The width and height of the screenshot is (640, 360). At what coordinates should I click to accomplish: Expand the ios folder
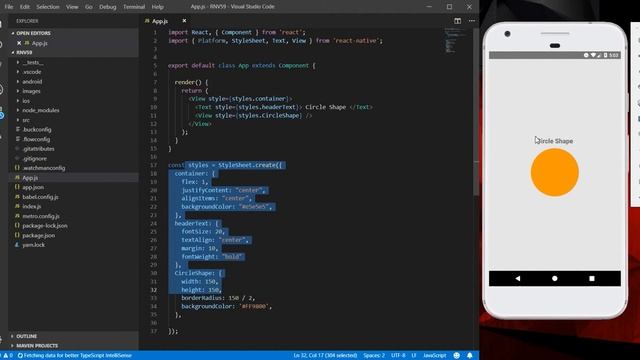coord(26,101)
